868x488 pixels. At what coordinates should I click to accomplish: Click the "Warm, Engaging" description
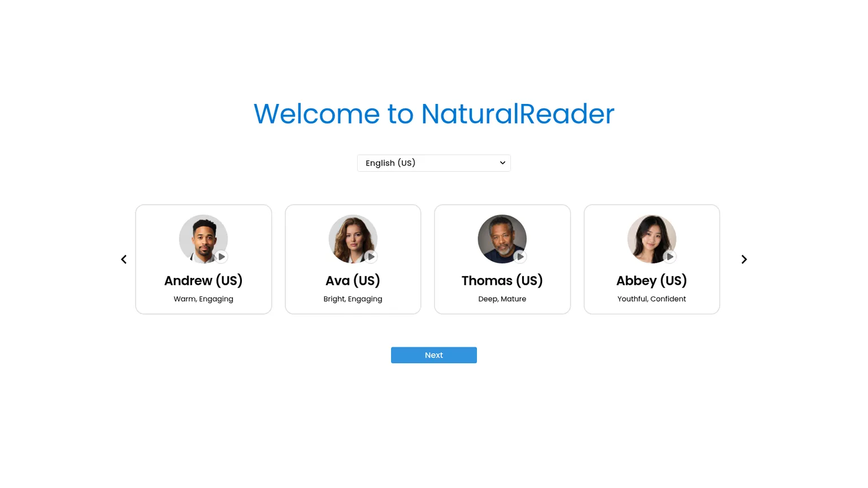[x=203, y=299]
